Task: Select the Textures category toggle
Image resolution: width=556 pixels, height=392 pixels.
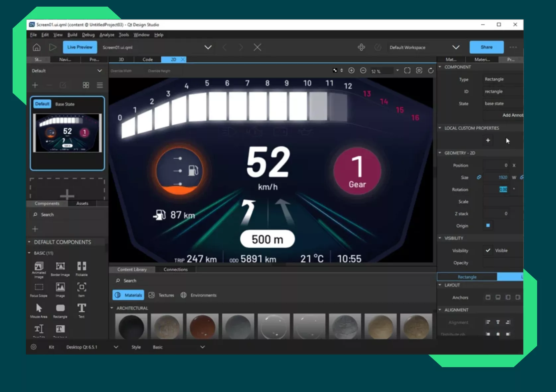Action: click(x=161, y=295)
